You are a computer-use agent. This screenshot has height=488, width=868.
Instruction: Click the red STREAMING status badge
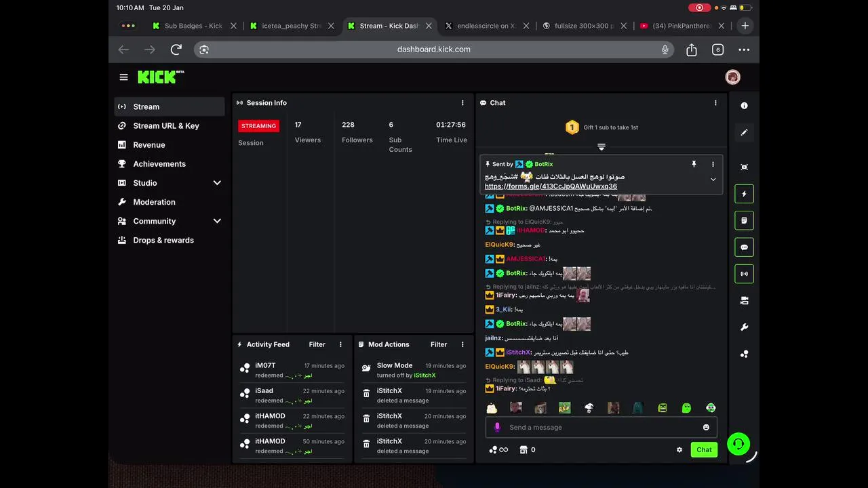tap(258, 126)
